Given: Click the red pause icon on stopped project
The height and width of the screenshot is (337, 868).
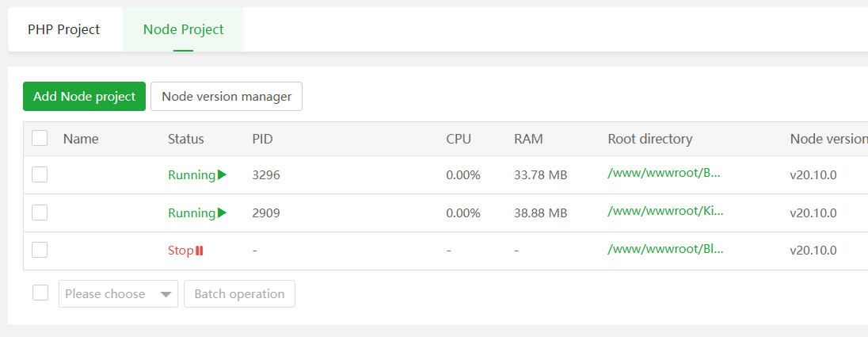Looking at the screenshot, I should (200, 251).
